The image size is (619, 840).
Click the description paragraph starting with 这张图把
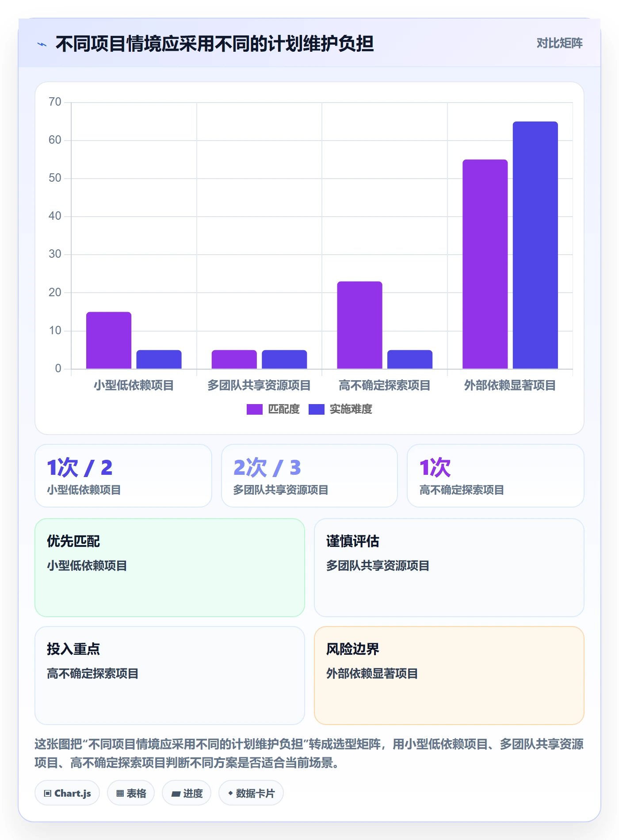(x=309, y=753)
